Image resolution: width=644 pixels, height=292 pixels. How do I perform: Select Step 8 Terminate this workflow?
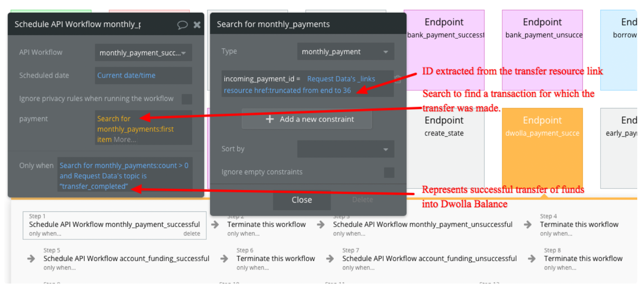pos(583,259)
